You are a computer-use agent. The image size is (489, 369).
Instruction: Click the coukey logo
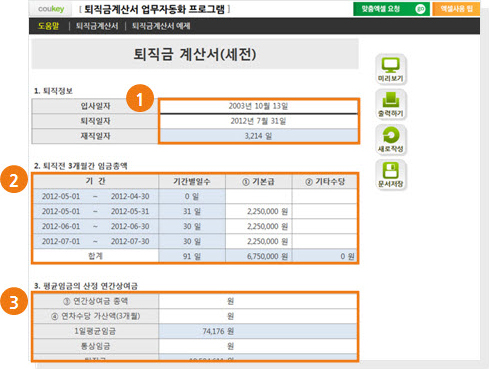51,9
